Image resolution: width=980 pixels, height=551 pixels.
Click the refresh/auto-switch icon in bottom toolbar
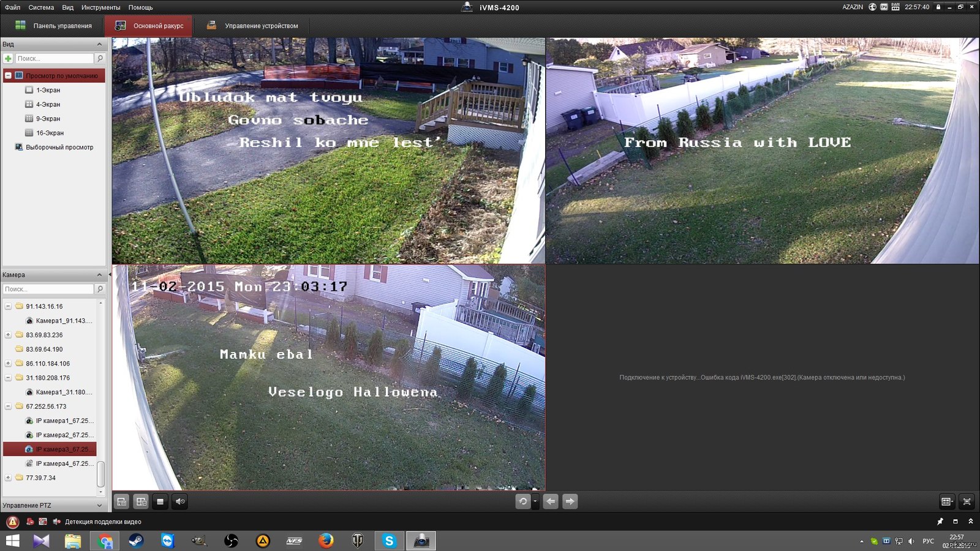[522, 501]
